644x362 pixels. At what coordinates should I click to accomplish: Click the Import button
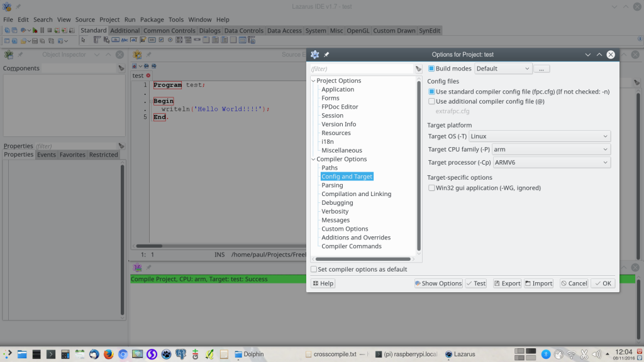539,283
